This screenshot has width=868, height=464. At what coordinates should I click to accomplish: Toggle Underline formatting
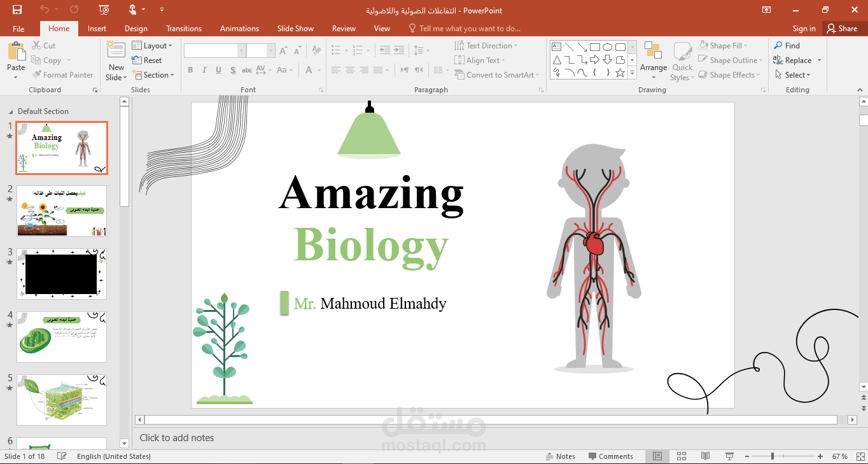(x=219, y=70)
